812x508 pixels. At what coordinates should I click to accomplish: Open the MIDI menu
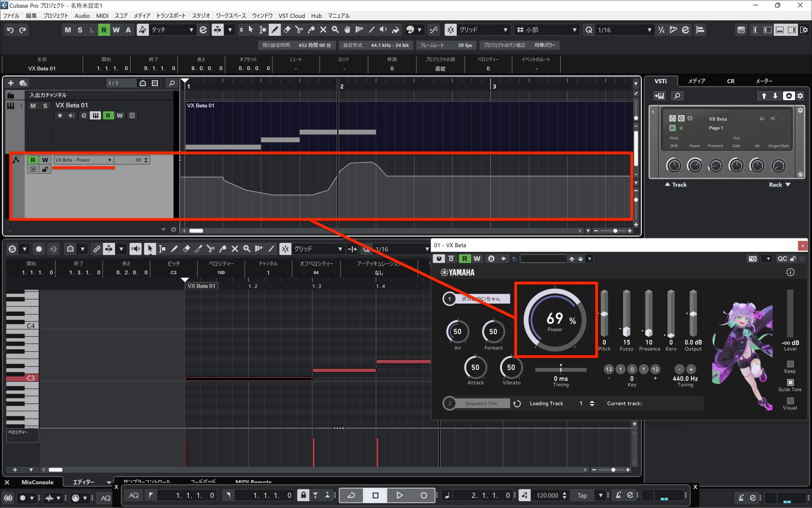[102, 16]
